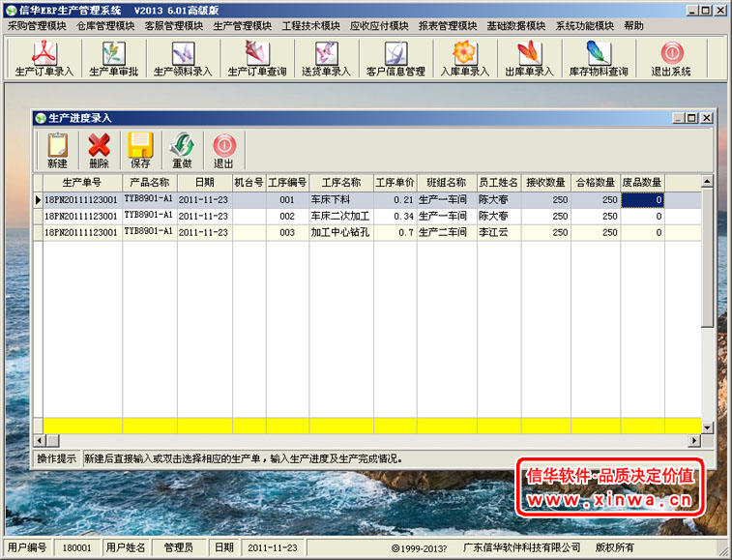Viewport: 732px width, 560px height.
Task: Click the 产品名称 column header
Action: (x=150, y=183)
